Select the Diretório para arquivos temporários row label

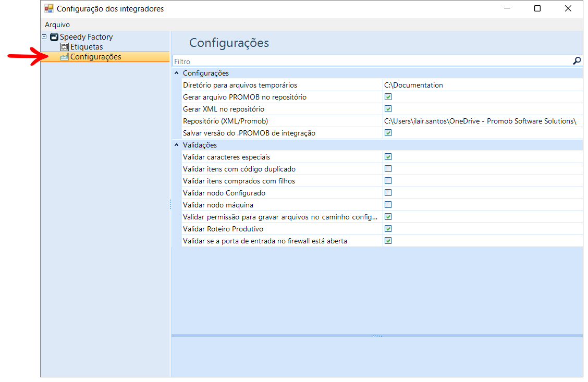click(x=240, y=85)
